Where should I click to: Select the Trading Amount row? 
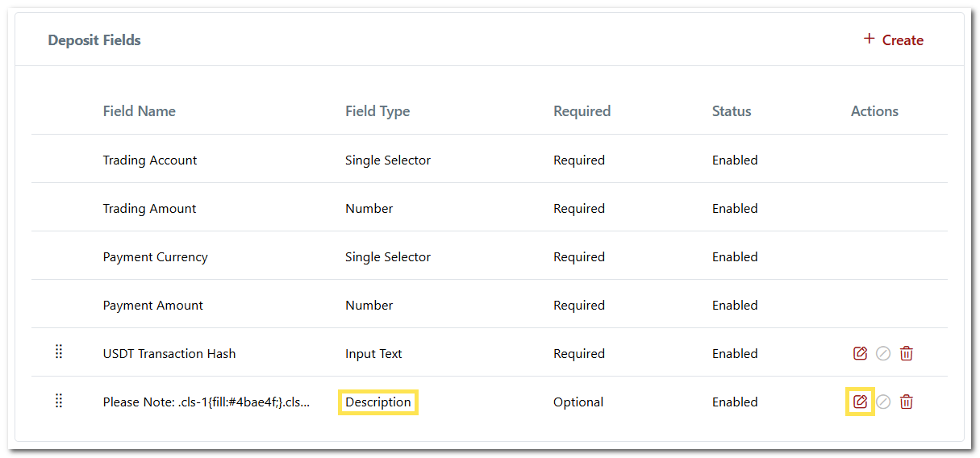click(149, 208)
